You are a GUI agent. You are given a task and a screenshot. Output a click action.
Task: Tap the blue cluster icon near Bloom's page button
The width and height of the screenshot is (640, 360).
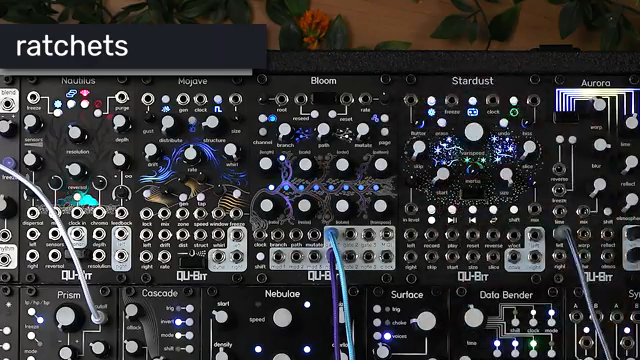[375, 118]
